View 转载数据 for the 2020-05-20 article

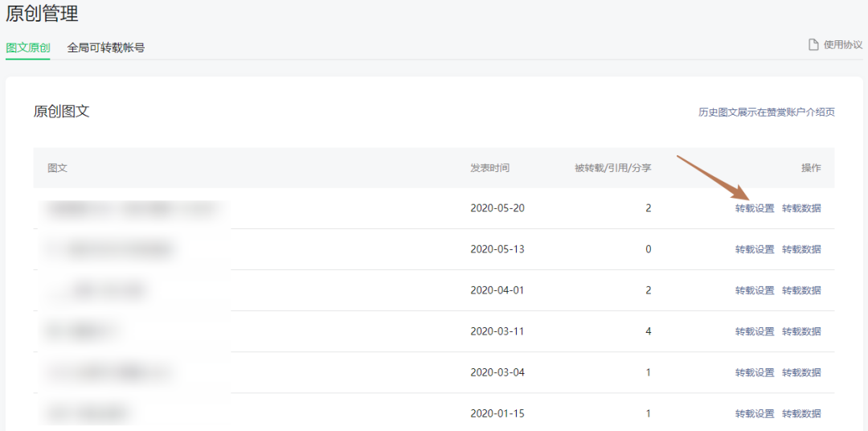[x=801, y=208]
